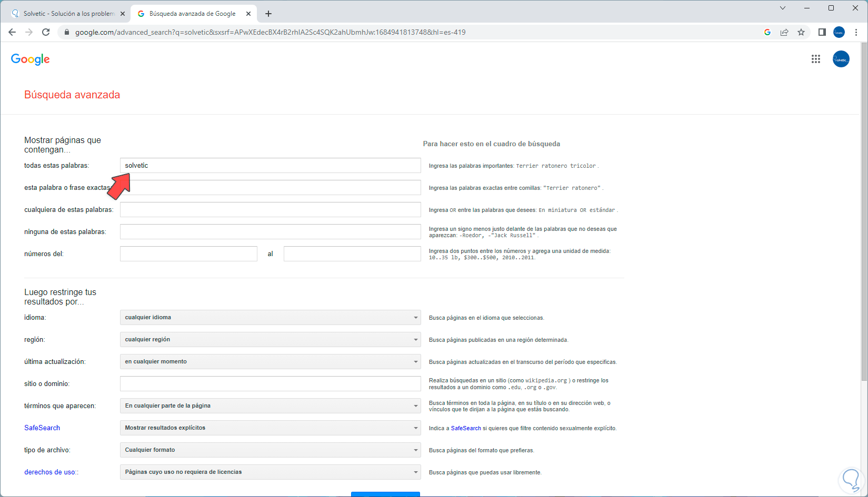The image size is (868, 497).
Task: Focus the ninguna de estas palabras field
Action: (x=271, y=232)
